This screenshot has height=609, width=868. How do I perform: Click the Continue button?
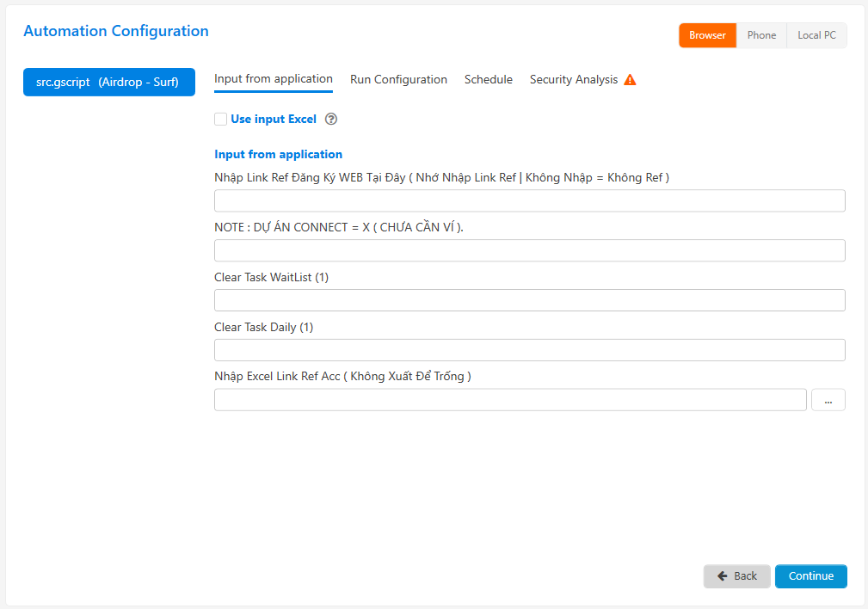pos(811,576)
